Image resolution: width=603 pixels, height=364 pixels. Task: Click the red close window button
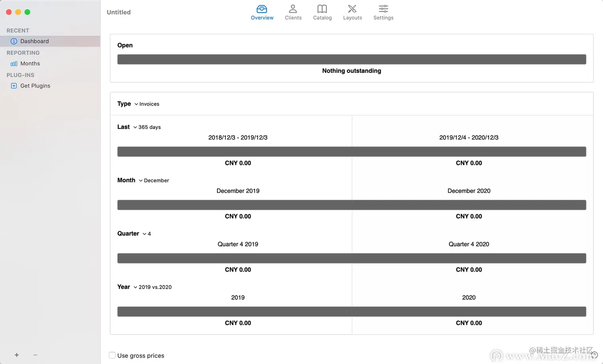tap(9, 12)
